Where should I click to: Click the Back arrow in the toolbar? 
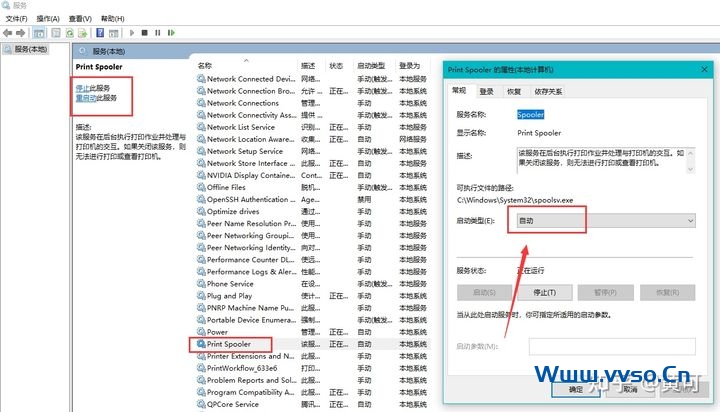tap(9, 32)
